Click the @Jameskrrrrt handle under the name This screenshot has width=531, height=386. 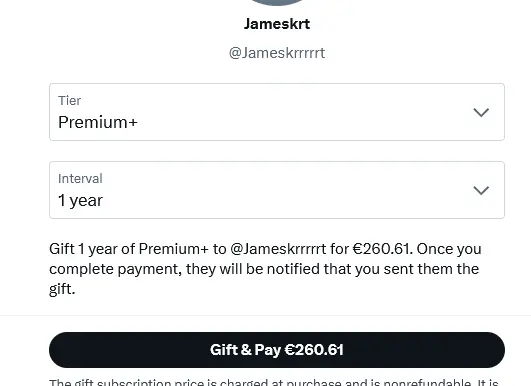point(277,53)
